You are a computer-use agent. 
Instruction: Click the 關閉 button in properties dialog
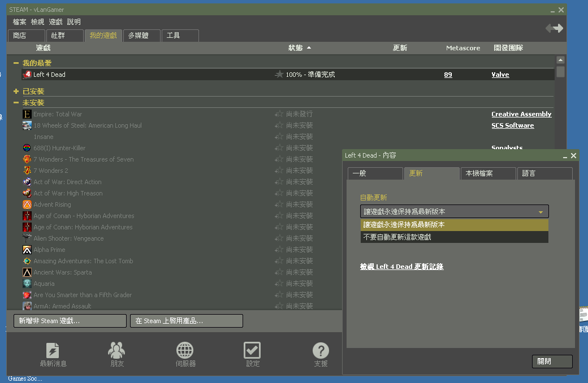(552, 362)
